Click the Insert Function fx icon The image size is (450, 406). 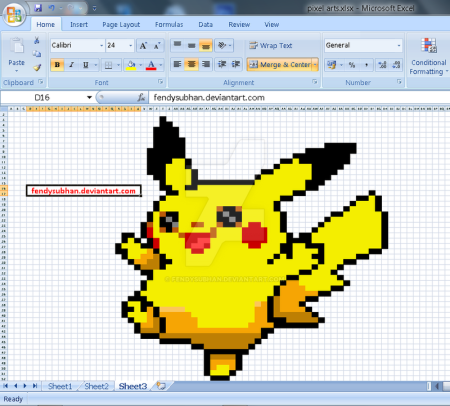point(141,97)
